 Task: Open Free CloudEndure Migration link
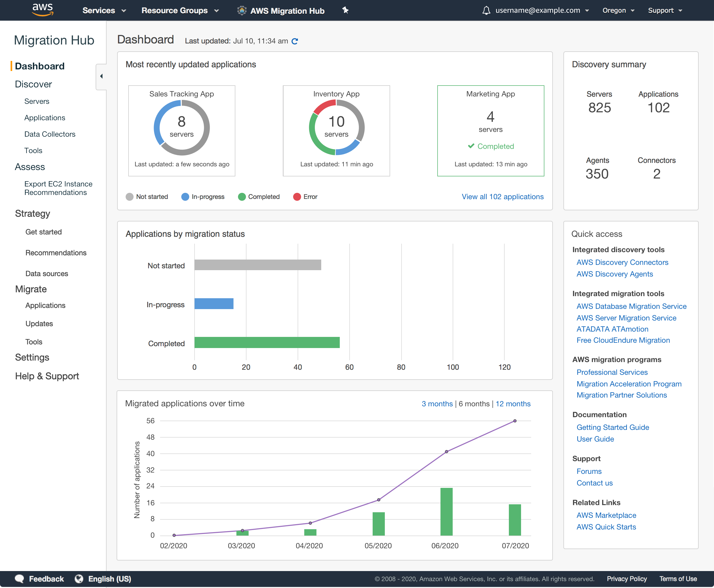[x=623, y=340]
